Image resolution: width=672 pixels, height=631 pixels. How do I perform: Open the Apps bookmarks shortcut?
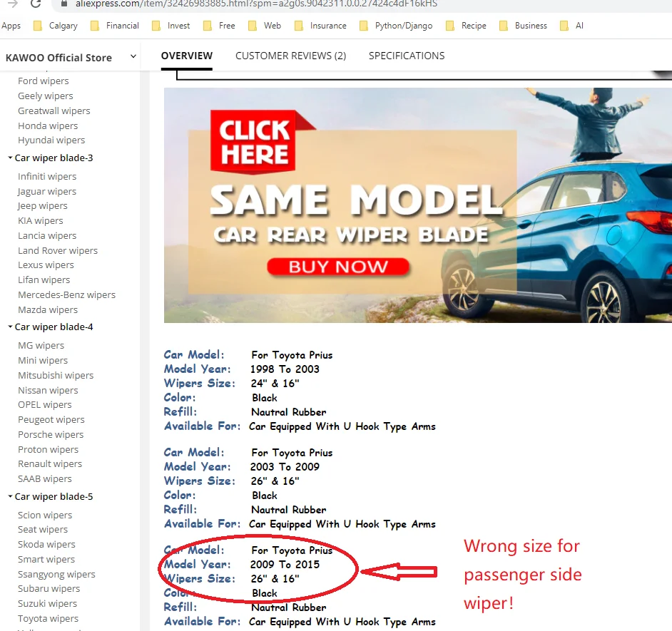pos(11,26)
